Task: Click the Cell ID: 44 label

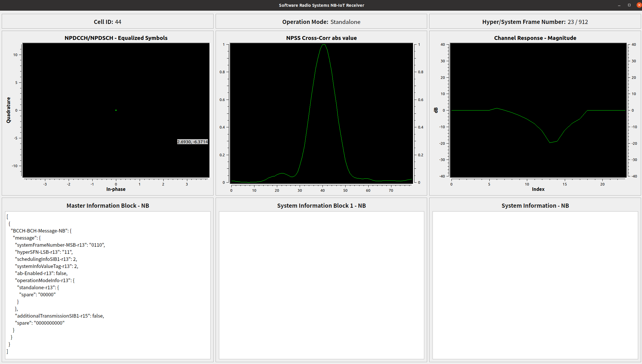Action: tap(107, 22)
